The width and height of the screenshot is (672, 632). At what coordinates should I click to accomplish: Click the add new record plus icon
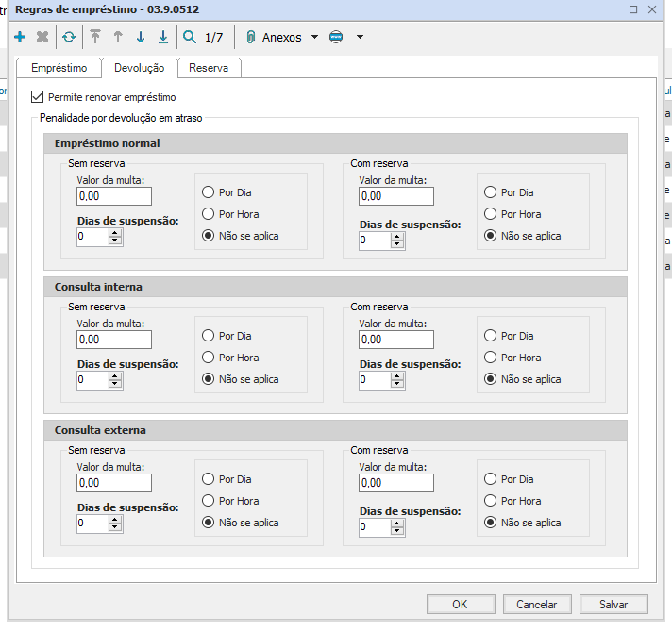tap(20, 38)
